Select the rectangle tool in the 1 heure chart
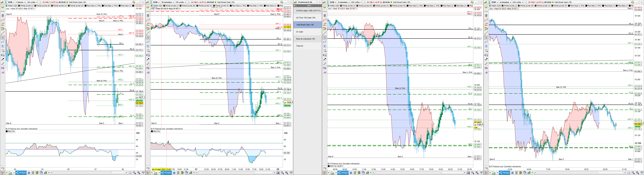 [x=3, y=42]
